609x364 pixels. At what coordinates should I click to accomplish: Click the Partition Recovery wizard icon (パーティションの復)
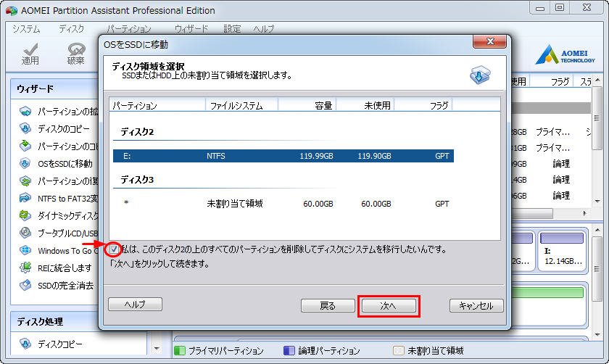click(25, 181)
